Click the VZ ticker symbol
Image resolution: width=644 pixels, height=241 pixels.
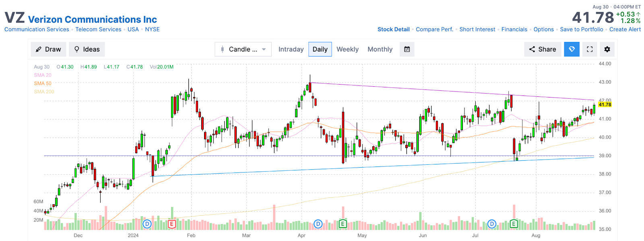click(x=14, y=18)
